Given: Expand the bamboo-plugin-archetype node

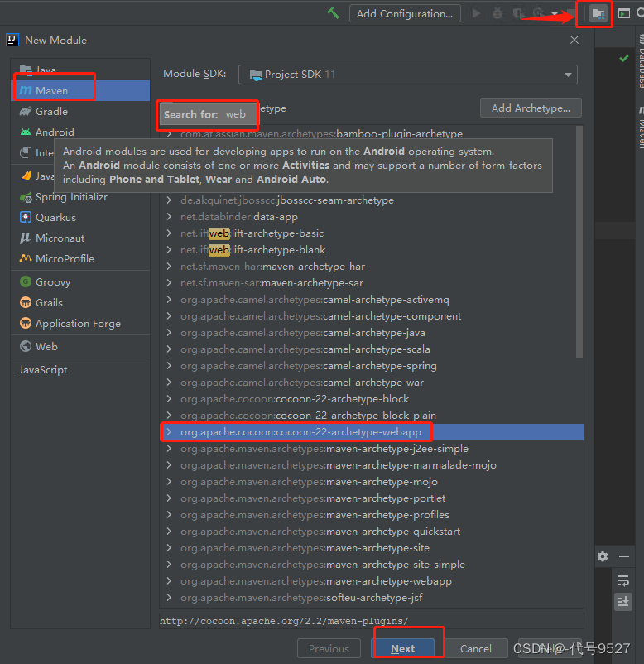Looking at the screenshot, I should 169,134.
